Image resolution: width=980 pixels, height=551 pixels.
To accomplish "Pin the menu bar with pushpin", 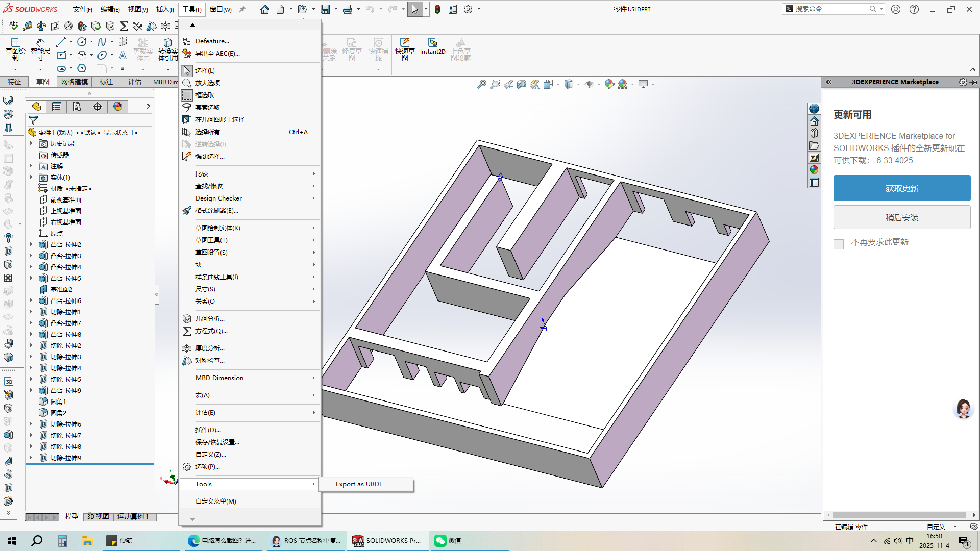I will click(242, 9).
